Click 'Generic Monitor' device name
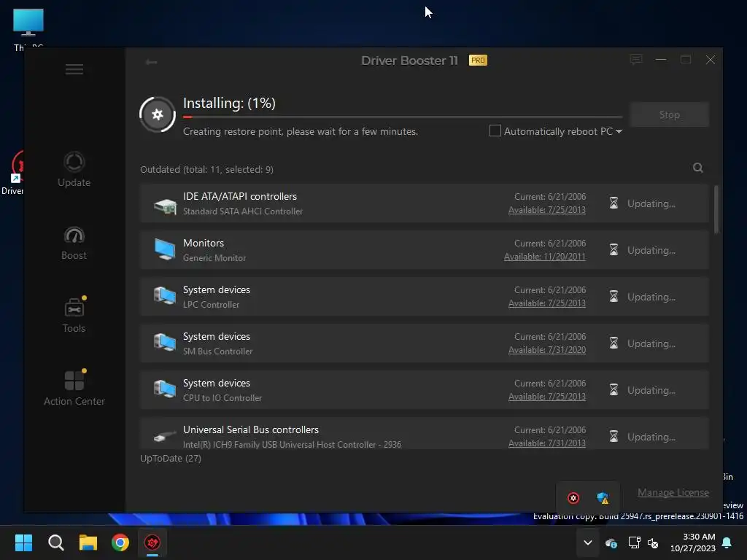 pos(214,258)
